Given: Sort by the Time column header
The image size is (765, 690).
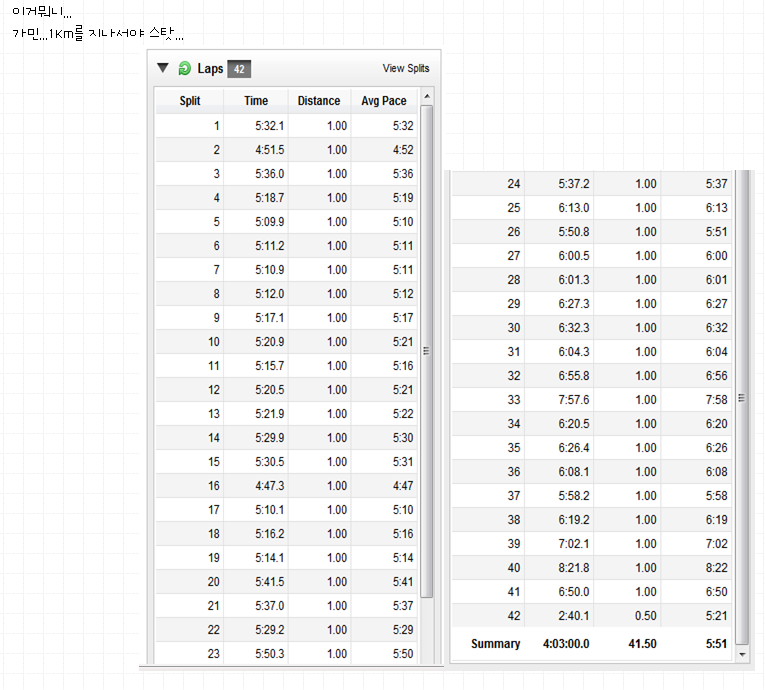Looking at the screenshot, I should tap(256, 101).
